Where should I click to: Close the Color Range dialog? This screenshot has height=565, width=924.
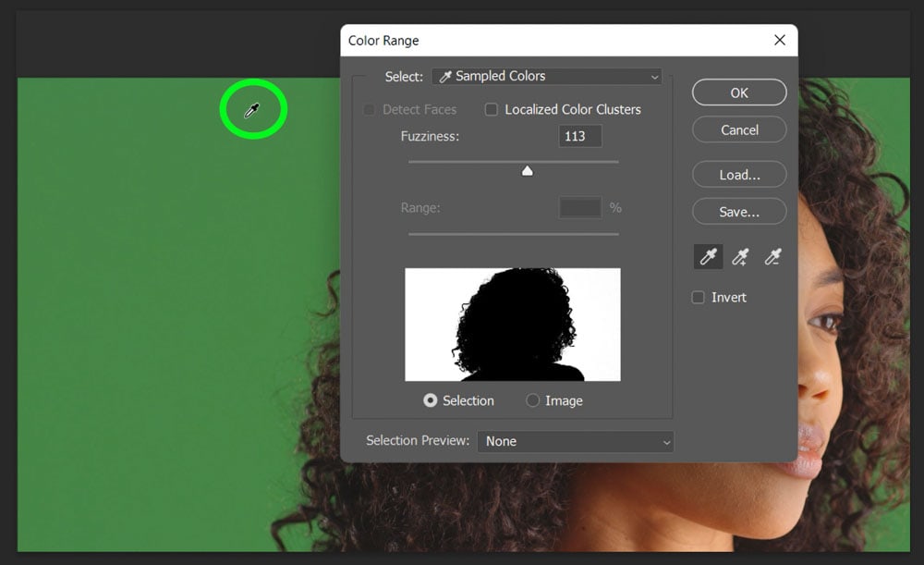tap(780, 40)
